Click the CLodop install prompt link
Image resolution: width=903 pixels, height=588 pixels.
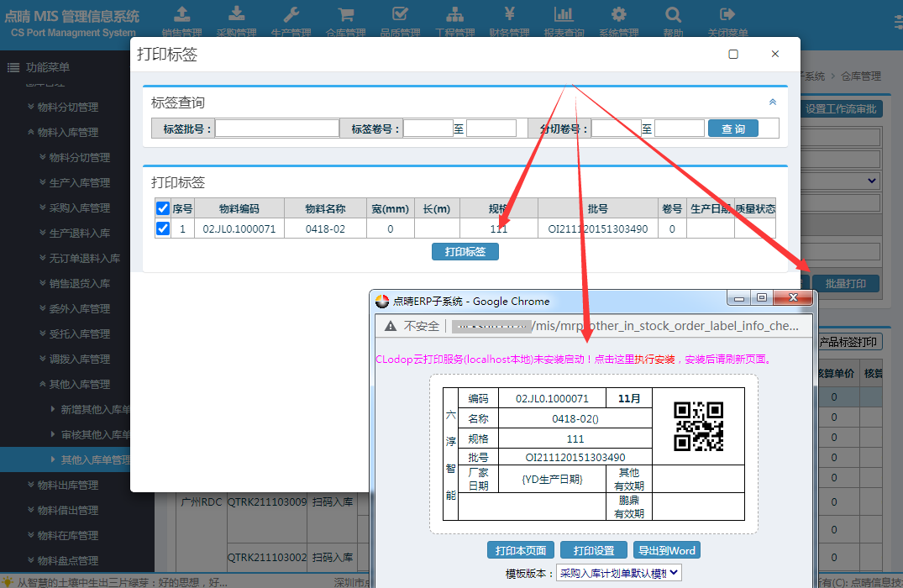point(574,359)
